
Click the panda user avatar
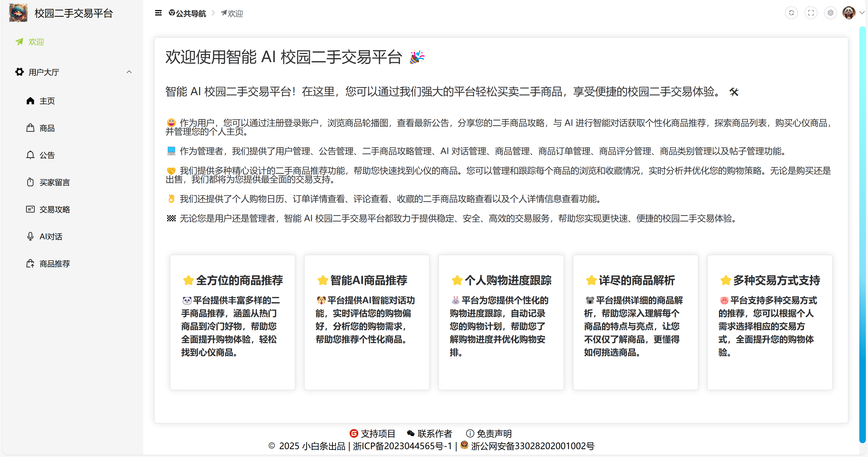point(848,13)
